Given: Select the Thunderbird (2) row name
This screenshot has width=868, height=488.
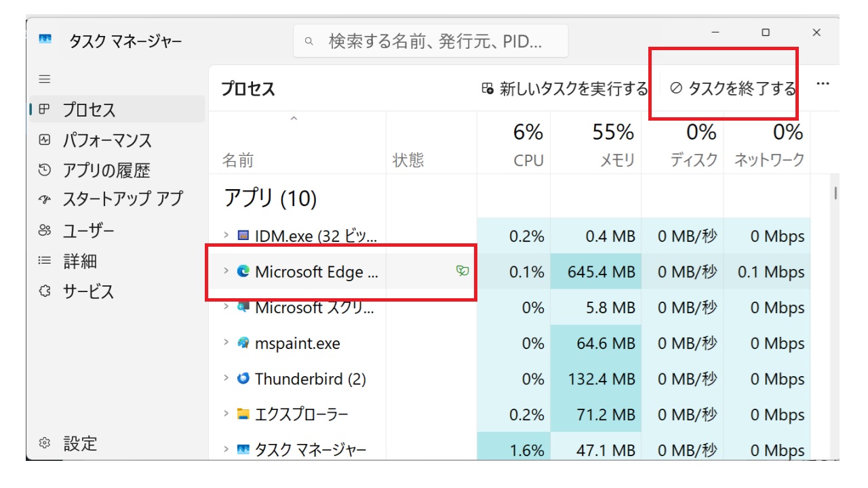Looking at the screenshot, I should point(310,379).
